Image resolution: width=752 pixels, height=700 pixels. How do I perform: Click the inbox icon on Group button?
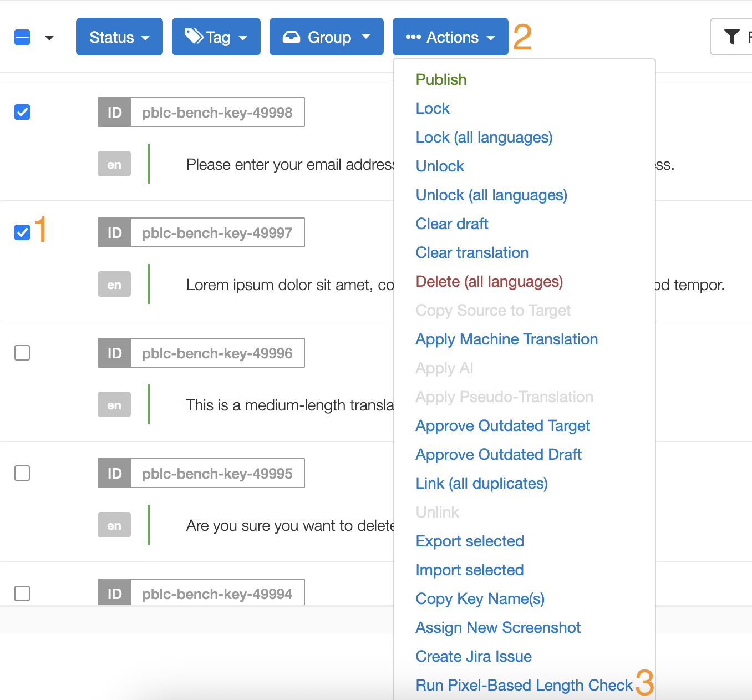[x=291, y=37]
